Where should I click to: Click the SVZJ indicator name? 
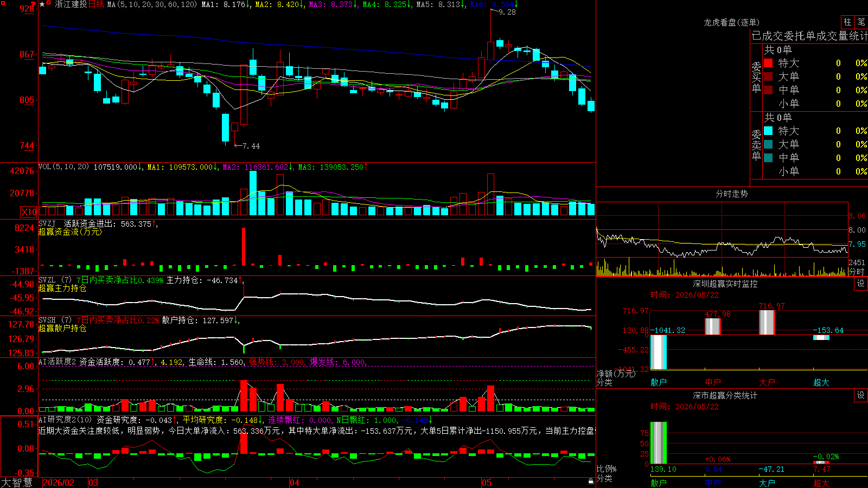47,223
